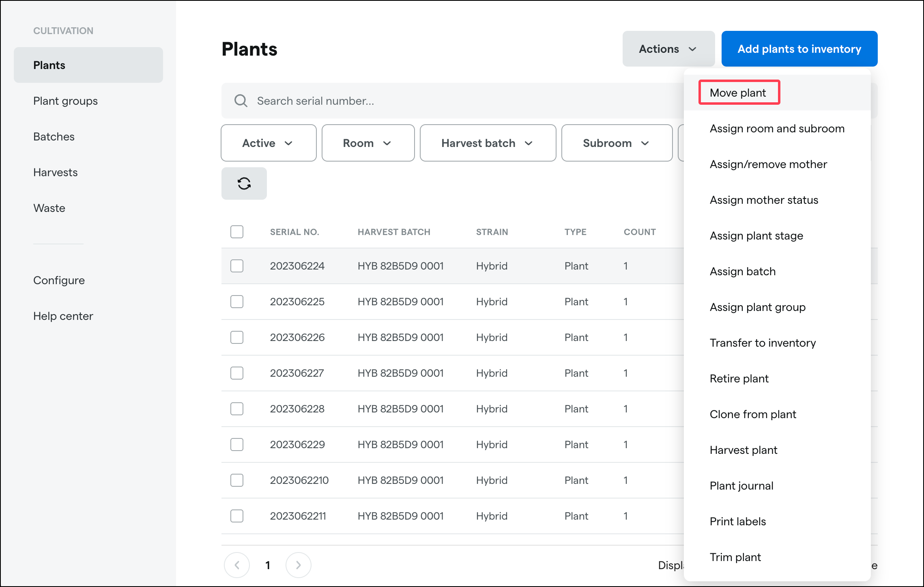Toggle the select-all header checkbox
Viewport: 924px width, 587px height.
pos(237,232)
